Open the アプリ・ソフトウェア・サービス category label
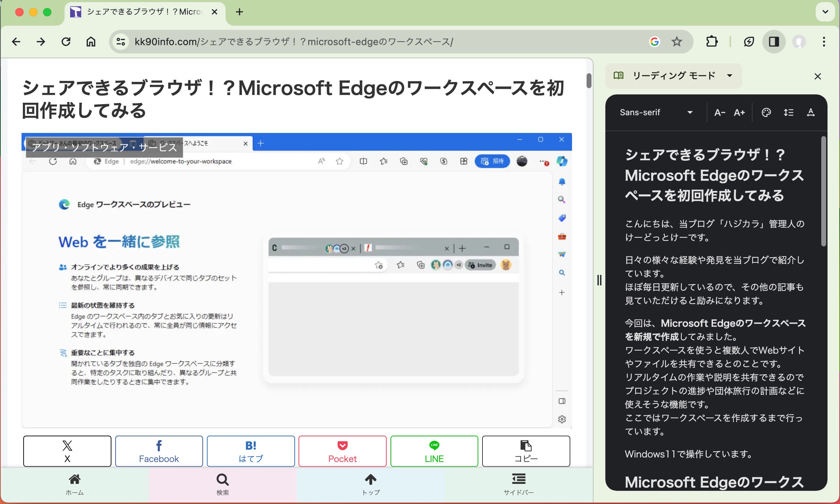 pyautogui.click(x=104, y=147)
